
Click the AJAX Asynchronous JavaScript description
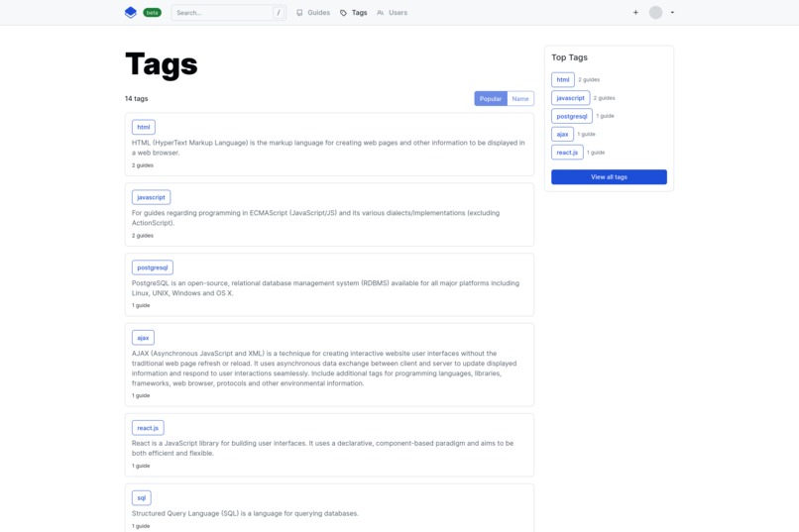point(324,369)
